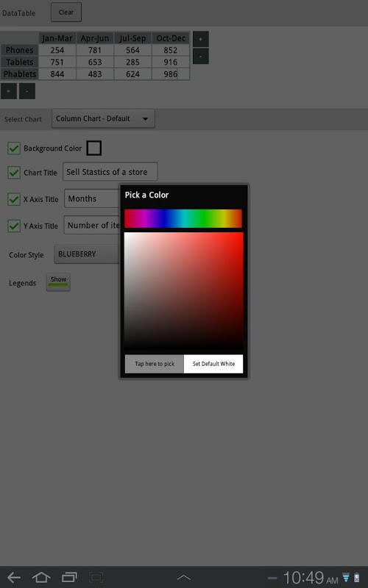Click the table cell with value 986
Screen dimensions: 368x588
click(x=171, y=74)
